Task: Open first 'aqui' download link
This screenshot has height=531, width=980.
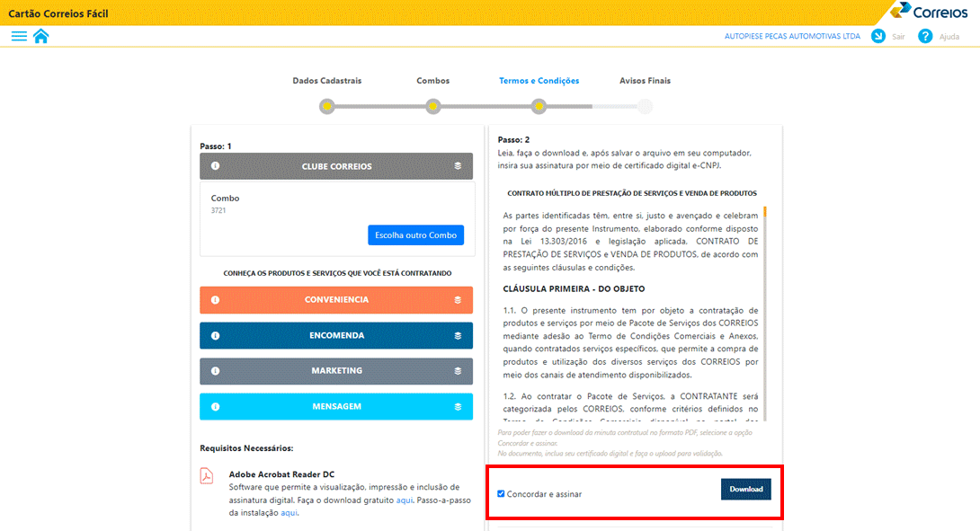Action: pyautogui.click(x=405, y=500)
